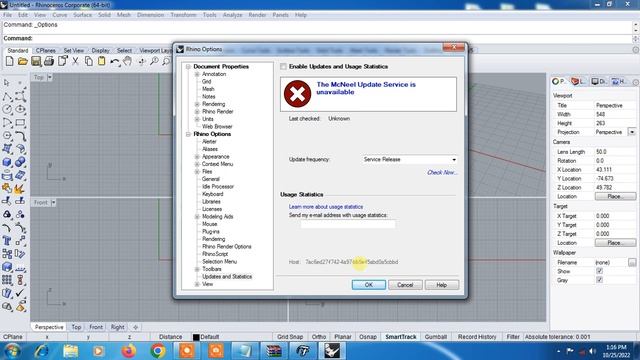Switch to the CPlanes toolbar tab

(45, 51)
